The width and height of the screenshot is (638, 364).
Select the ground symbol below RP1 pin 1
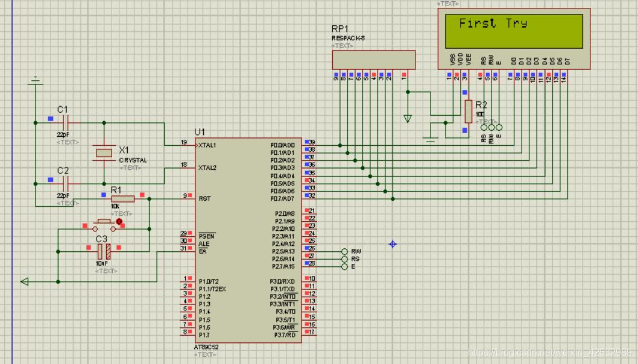[x=408, y=119]
